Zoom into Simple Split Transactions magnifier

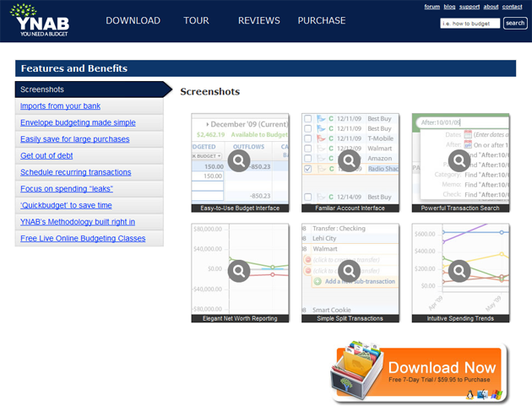[349, 271]
